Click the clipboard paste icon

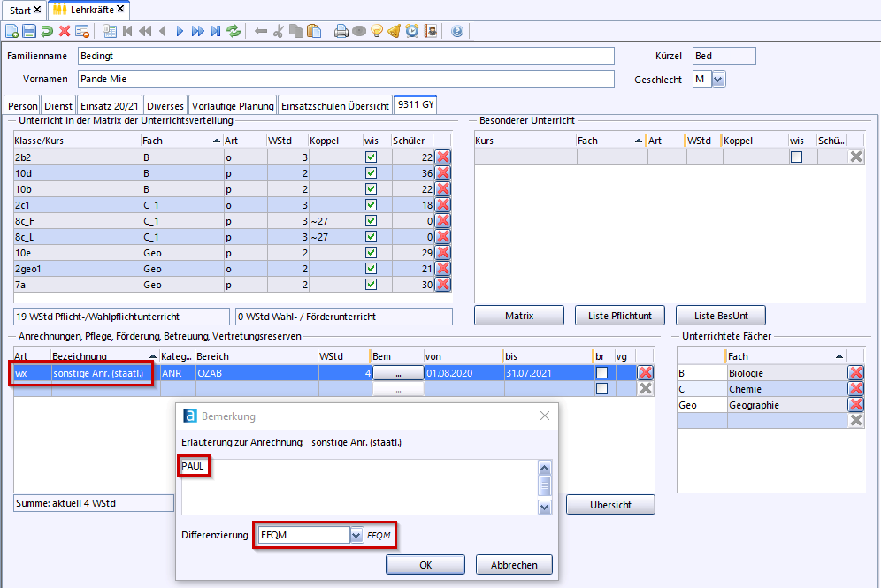tap(314, 32)
